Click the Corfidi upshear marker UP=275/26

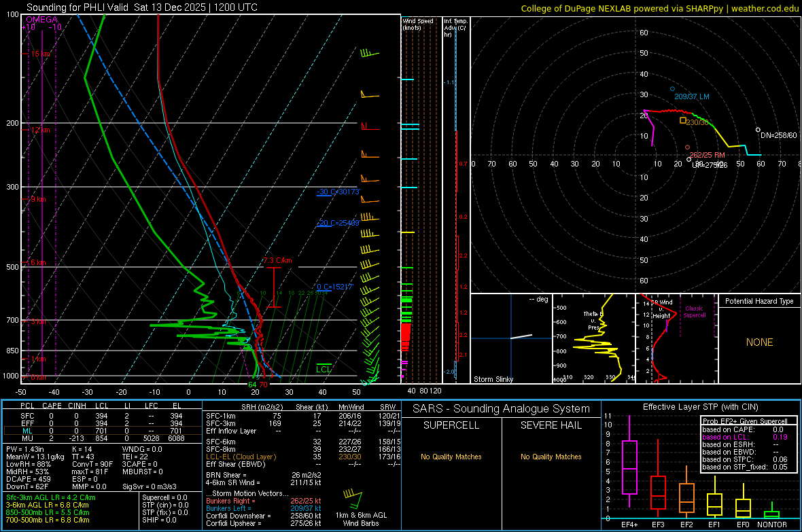click(x=689, y=160)
